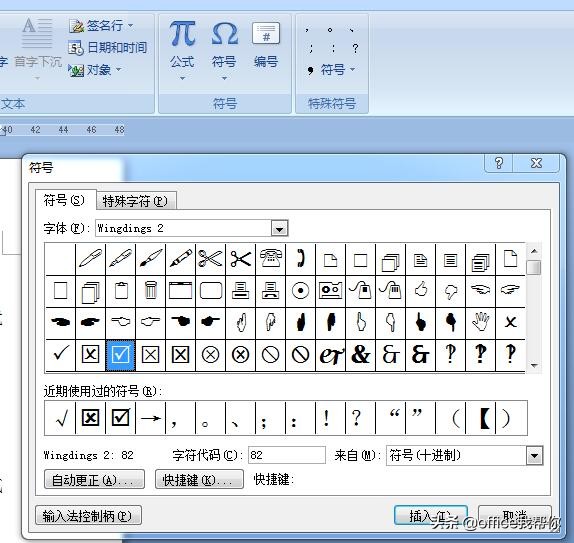
Task: Choose the bold scissors symbol
Action: [x=241, y=259]
